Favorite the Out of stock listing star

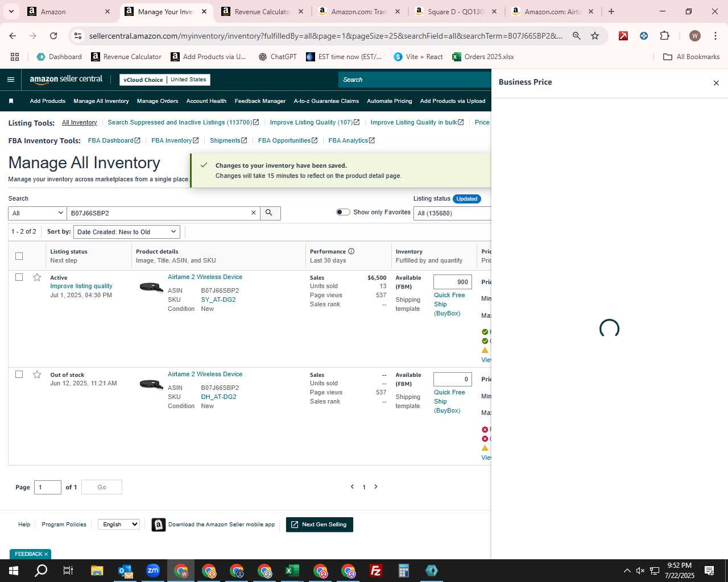tap(37, 375)
